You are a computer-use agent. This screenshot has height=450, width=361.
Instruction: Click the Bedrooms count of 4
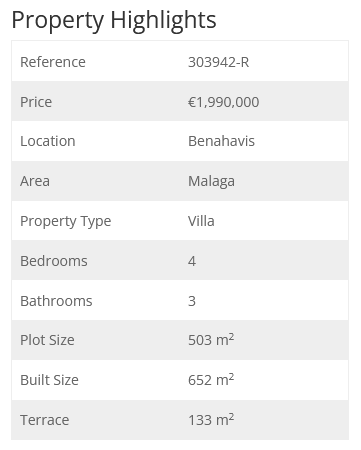[x=192, y=261]
